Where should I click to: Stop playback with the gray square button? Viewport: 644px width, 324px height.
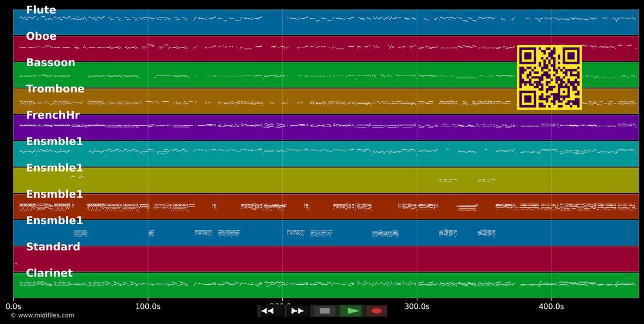(x=324, y=311)
